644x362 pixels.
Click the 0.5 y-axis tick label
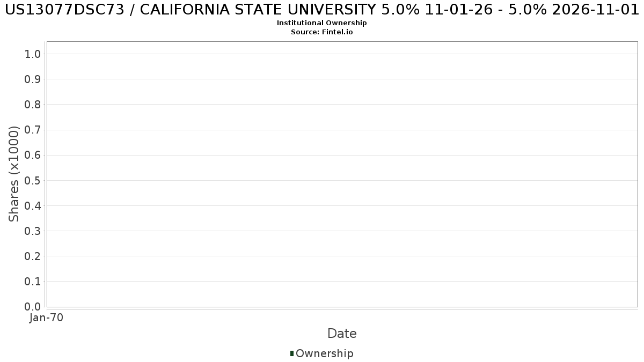pyautogui.click(x=33, y=180)
